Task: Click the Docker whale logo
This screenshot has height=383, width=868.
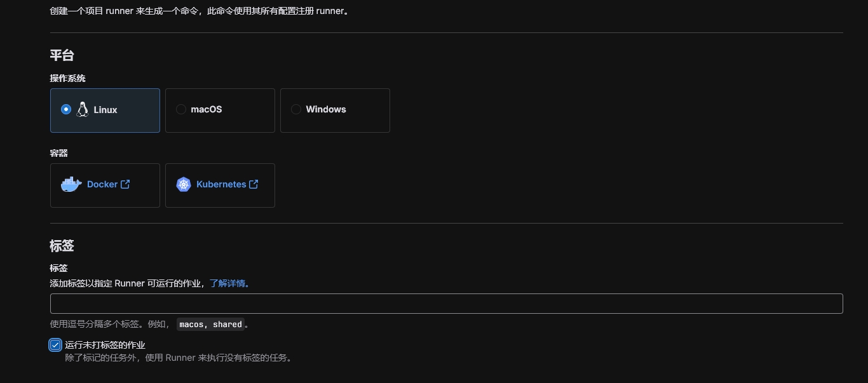Action: coord(71,184)
